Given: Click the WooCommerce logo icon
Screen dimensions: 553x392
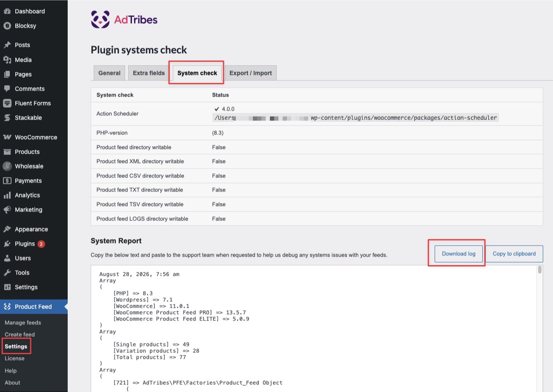Looking at the screenshot, I should [x=7, y=137].
